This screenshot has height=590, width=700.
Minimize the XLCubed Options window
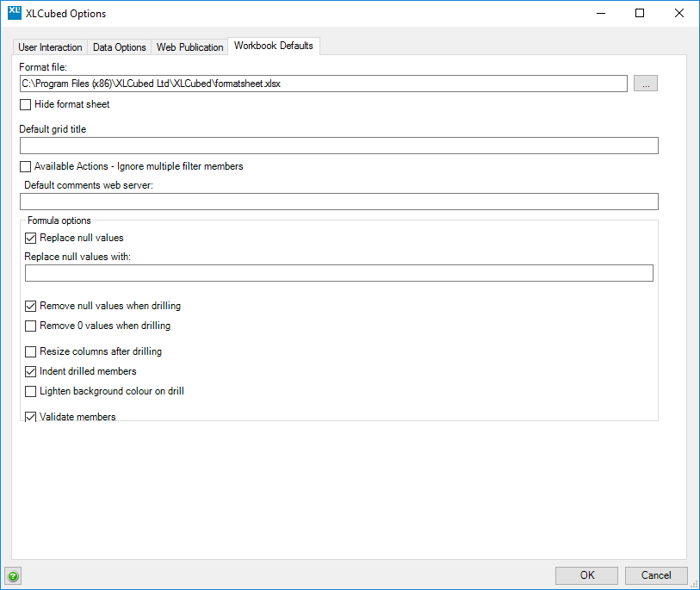click(601, 14)
